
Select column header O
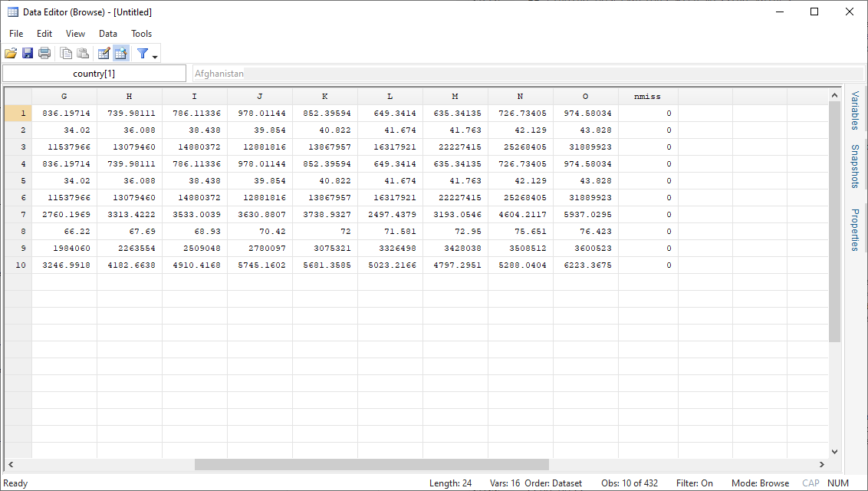(x=586, y=97)
